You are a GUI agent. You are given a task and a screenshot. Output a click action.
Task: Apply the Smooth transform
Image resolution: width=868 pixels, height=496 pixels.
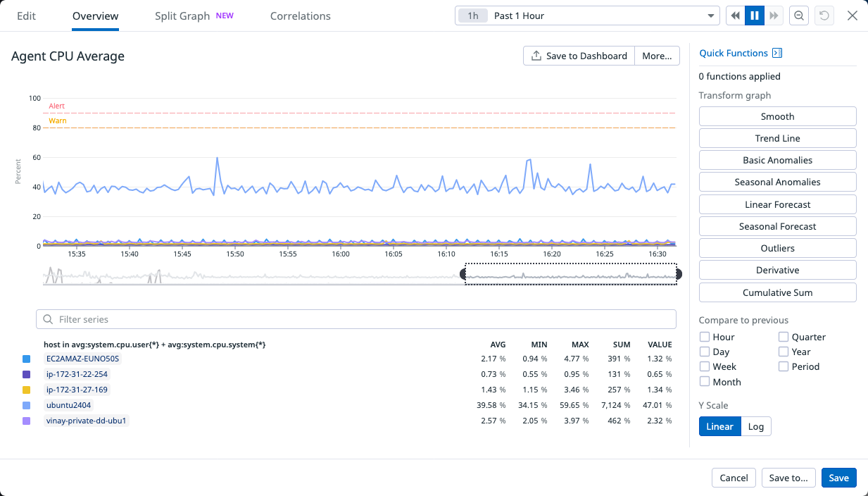(777, 116)
